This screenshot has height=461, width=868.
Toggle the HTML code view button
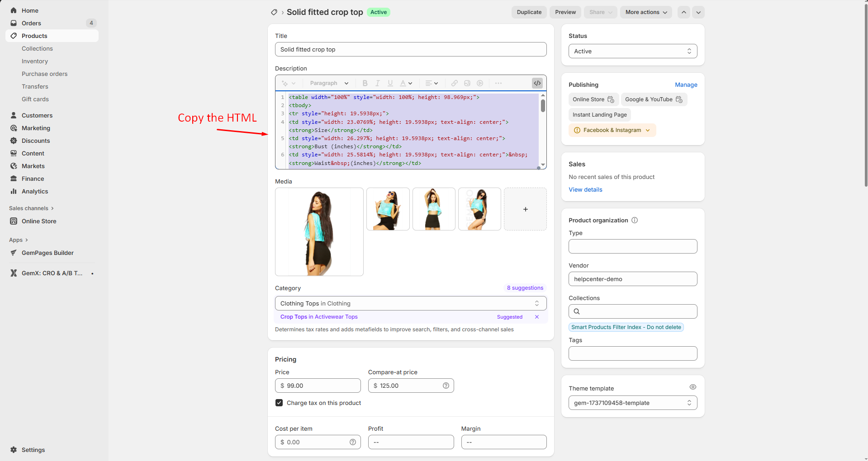(537, 83)
